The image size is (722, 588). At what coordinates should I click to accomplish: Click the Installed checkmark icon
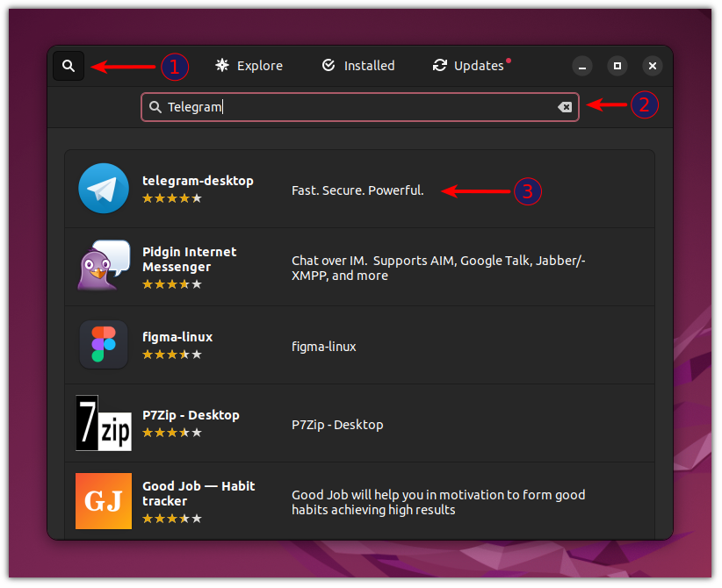click(x=329, y=65)
